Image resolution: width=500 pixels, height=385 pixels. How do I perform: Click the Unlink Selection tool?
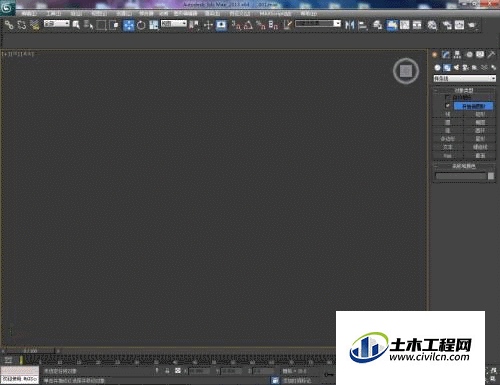pos(22,25)
